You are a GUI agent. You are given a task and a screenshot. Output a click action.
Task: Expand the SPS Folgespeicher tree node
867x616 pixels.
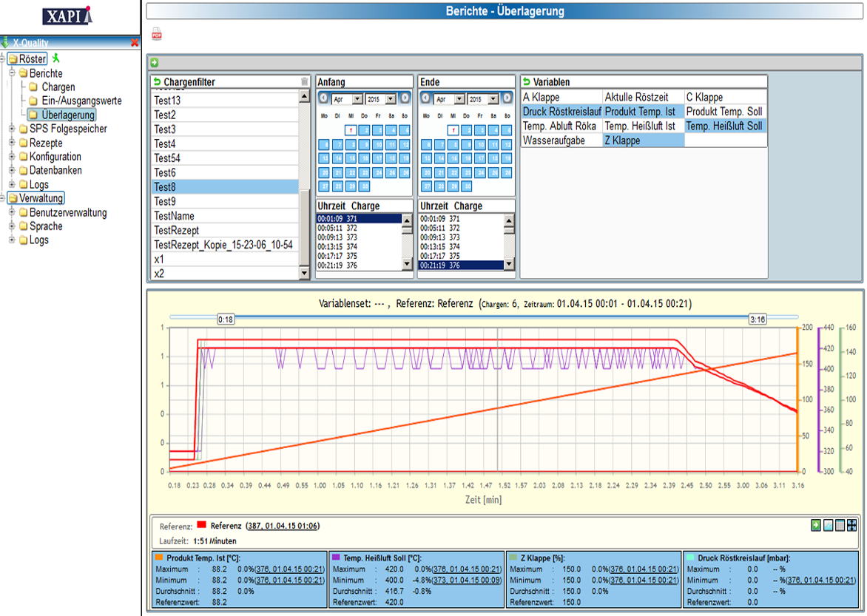click(x=12, y=129)
